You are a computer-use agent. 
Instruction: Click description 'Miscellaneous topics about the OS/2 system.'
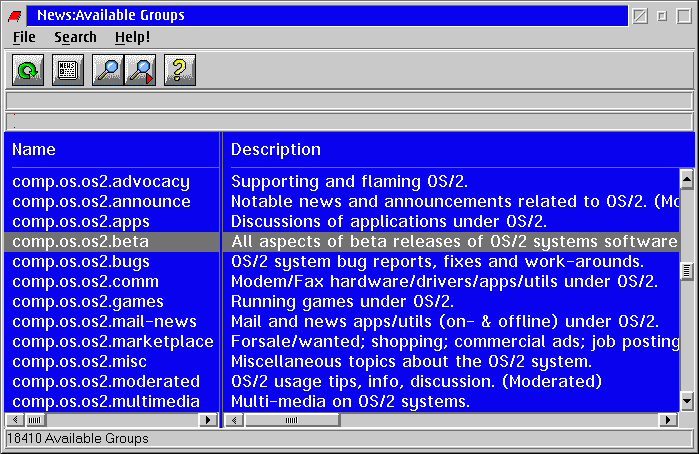(411, 362)
